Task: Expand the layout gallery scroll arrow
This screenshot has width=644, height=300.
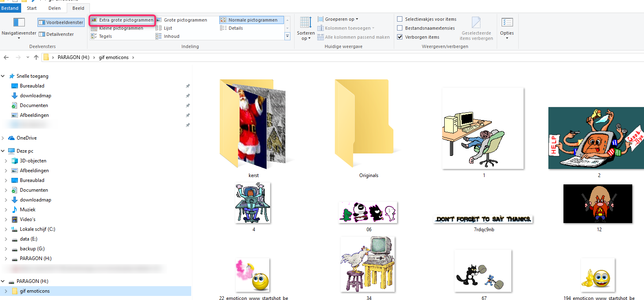Action: pyautogui.click(x=287, y=36)
